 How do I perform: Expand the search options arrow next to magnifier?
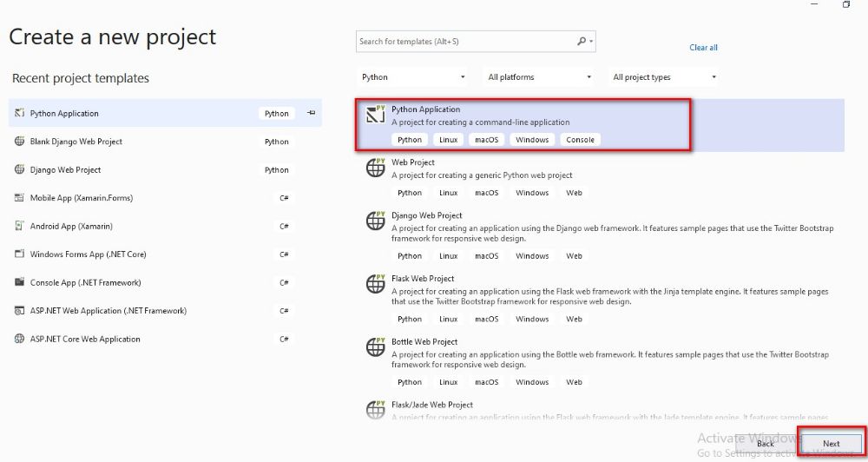click(x=591, y=42)
